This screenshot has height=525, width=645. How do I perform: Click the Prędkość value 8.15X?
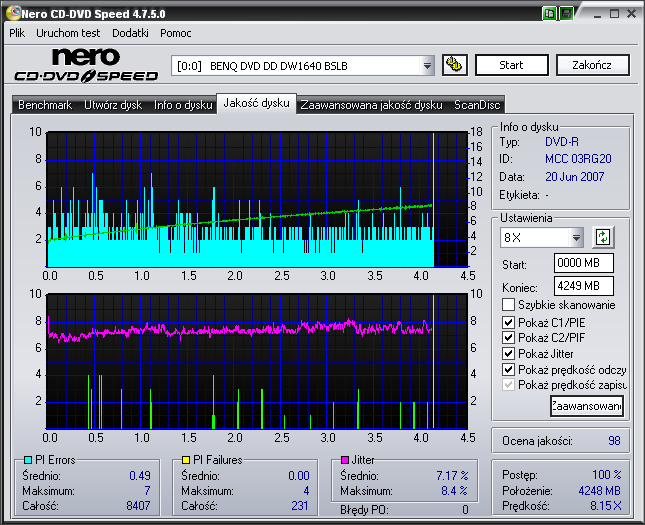[x=606, y=506]
